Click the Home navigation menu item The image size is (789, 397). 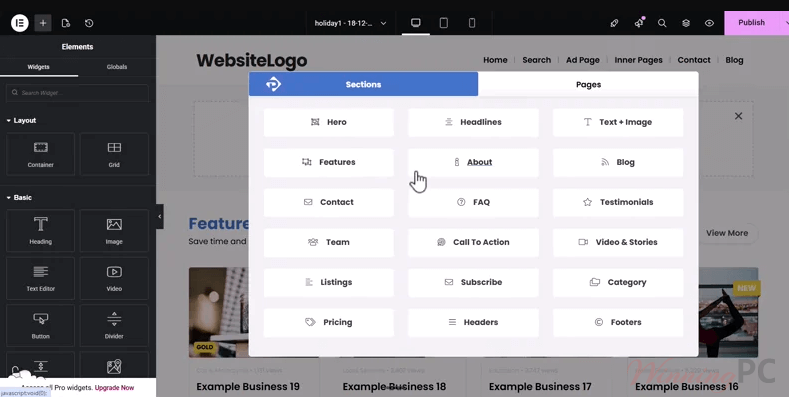(495, 60)
